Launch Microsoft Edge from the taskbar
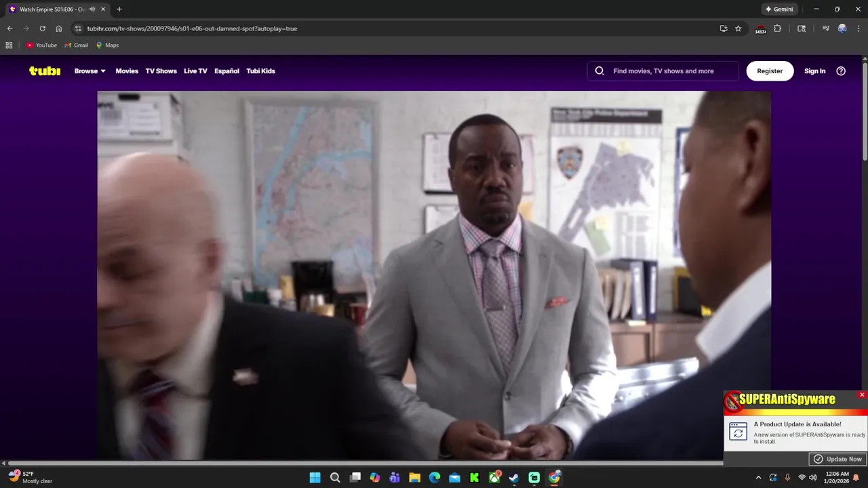Viewport: 868px width, 488px height. (435, 478)
